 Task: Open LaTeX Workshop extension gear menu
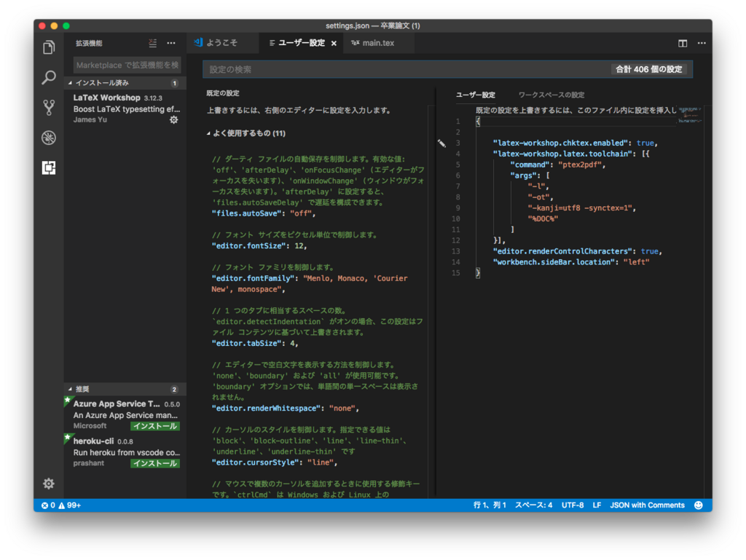click(x=174, y=120)
